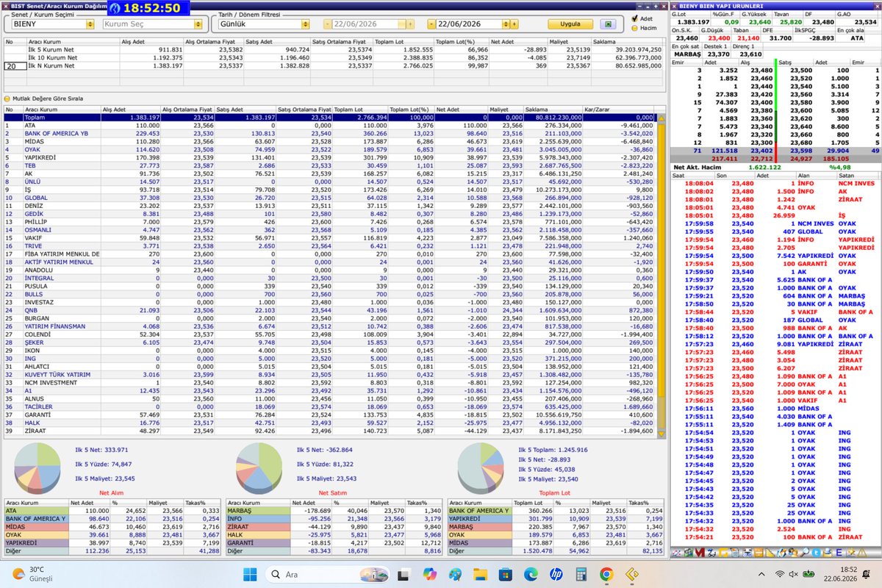Enable the Adet checkbox
882x588 pixels.
tap(636, 18)
